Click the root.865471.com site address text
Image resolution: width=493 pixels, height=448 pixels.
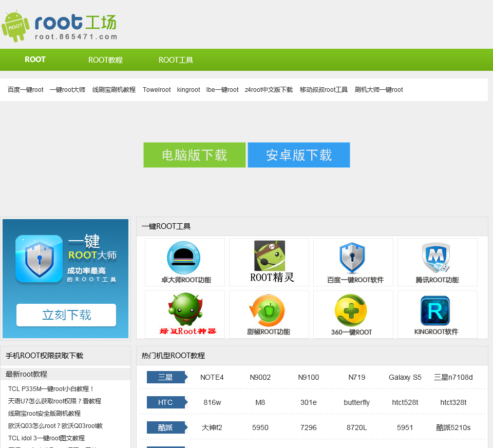pyautogui.click(x=76, y=37)
